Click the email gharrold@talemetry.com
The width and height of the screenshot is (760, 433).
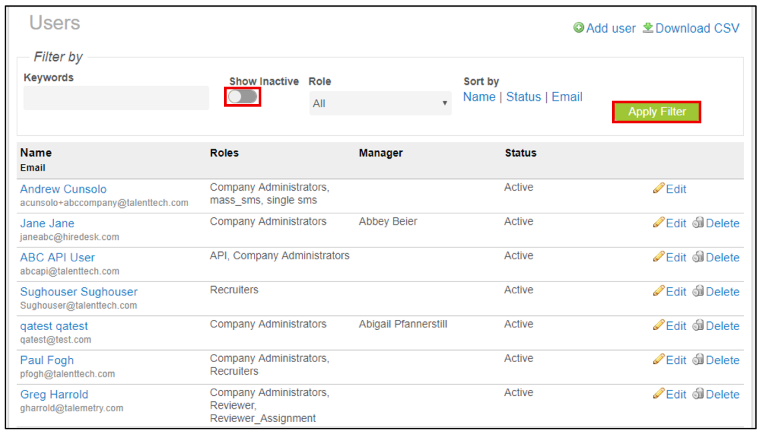72,408
